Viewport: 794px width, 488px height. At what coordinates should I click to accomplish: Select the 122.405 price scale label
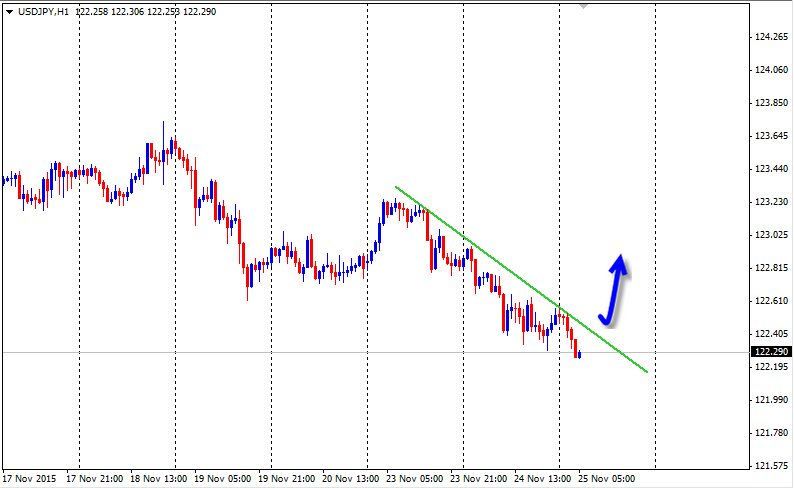pos(772,334)
